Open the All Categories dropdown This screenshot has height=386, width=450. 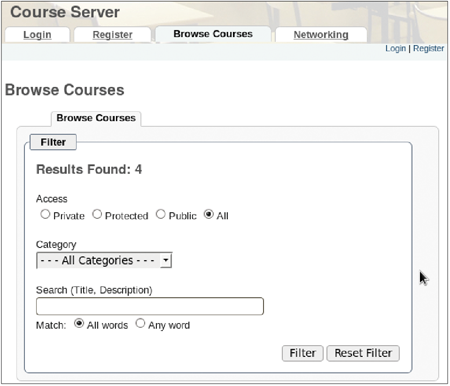tap(104, 260)
